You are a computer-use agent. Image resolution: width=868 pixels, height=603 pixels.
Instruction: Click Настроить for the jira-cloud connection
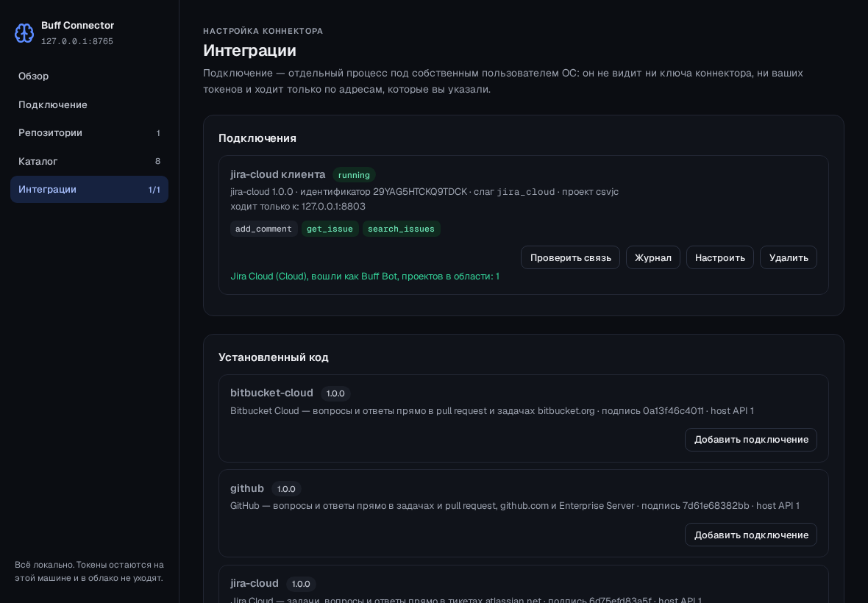pos(719,258)
